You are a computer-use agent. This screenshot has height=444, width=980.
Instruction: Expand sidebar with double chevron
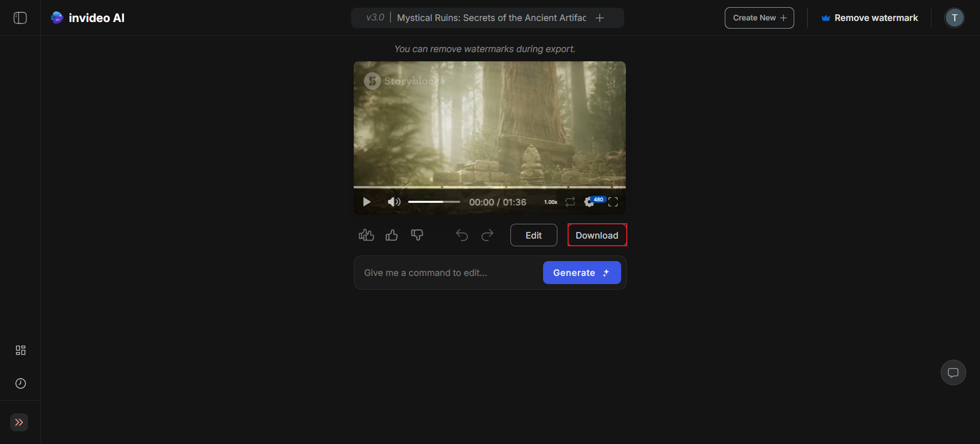[x=19, y=422]
